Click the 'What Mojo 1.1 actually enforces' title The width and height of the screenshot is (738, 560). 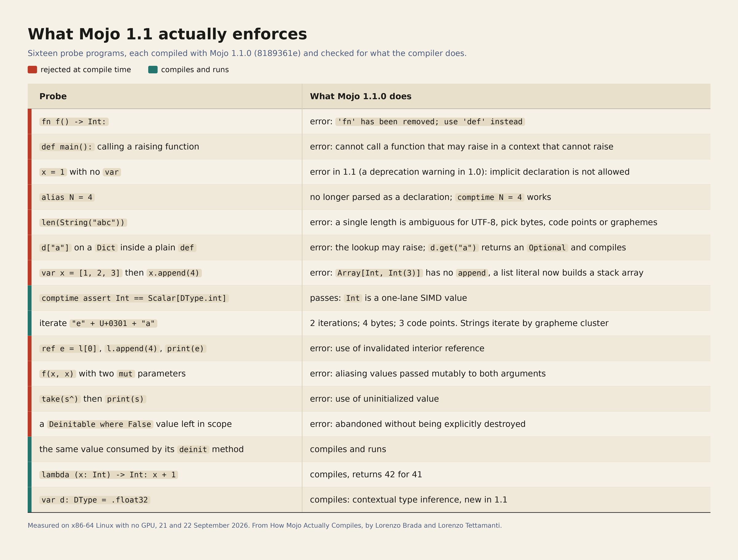tap(167, 34)
